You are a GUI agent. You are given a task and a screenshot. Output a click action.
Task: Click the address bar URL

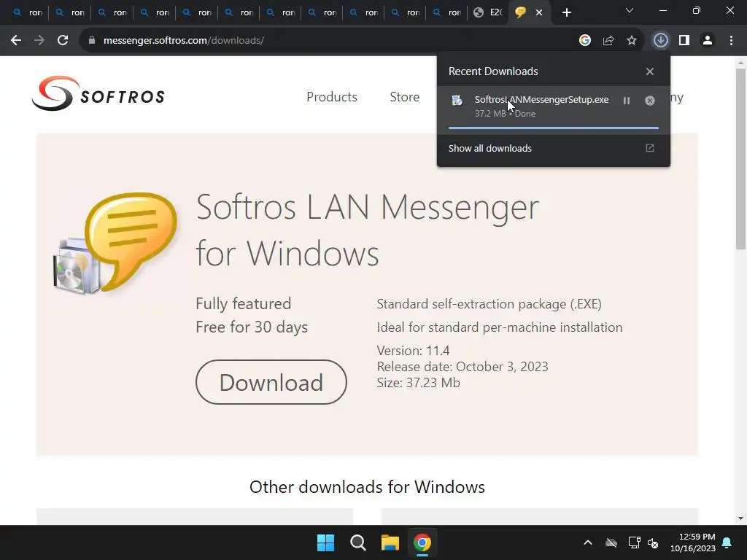[x=184, y=41]
